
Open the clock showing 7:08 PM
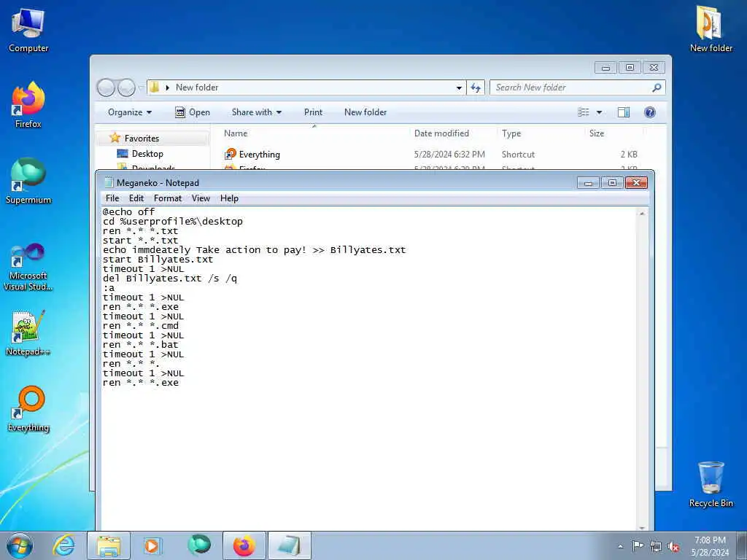710,546
